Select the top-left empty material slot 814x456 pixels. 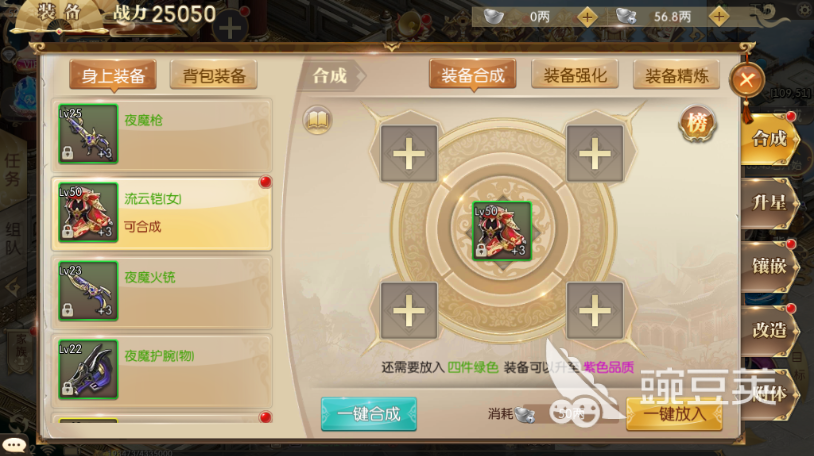pyautogui.click(x=409, y=154)
